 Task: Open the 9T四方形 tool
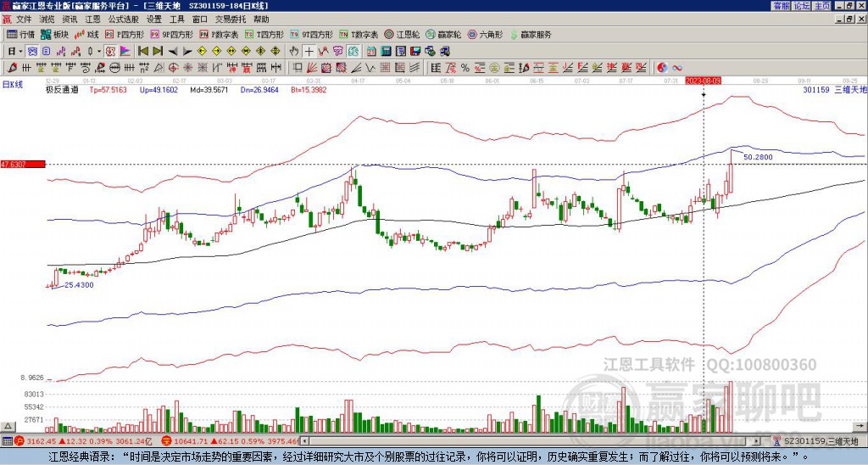point(312,34)
